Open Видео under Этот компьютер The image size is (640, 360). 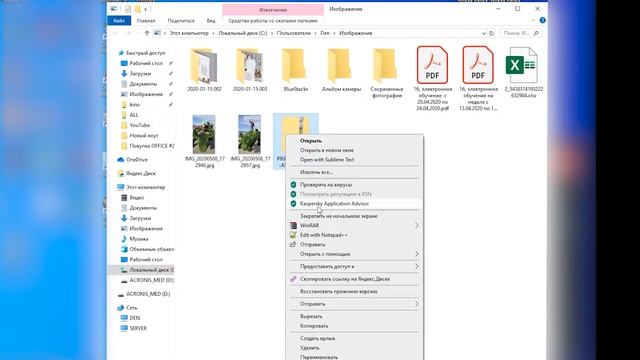pos(136,198)
